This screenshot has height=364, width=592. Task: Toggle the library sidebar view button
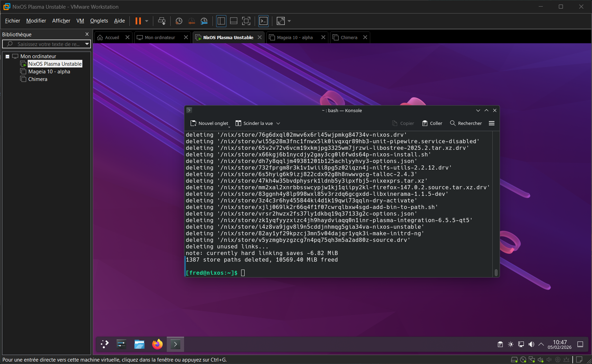221,21
